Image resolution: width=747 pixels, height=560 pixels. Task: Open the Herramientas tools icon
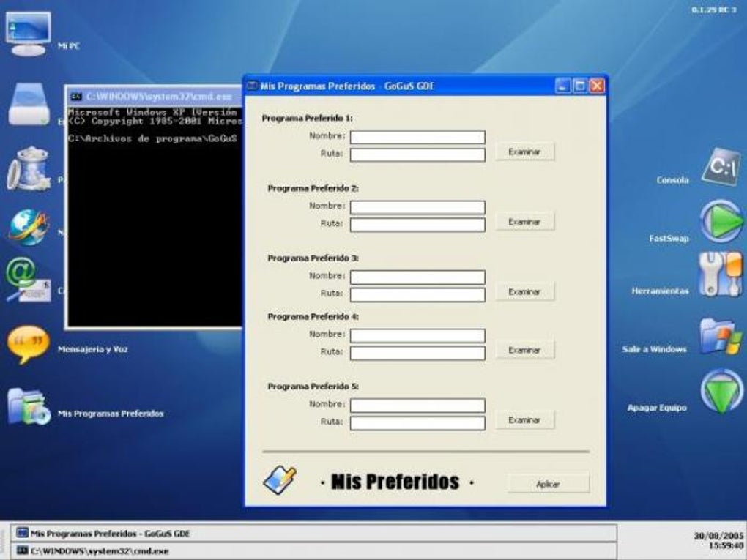(721, 275)
